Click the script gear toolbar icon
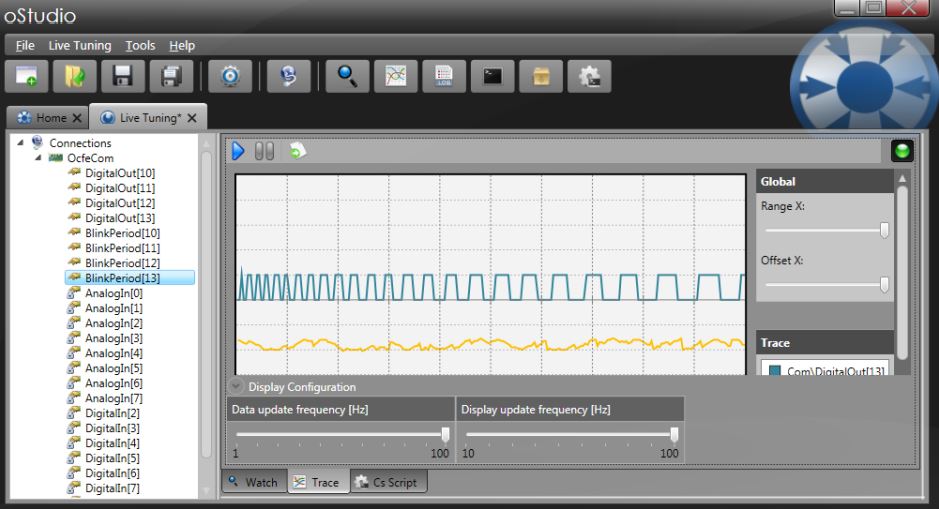This screenshot has height=509, width=939. 589,76
